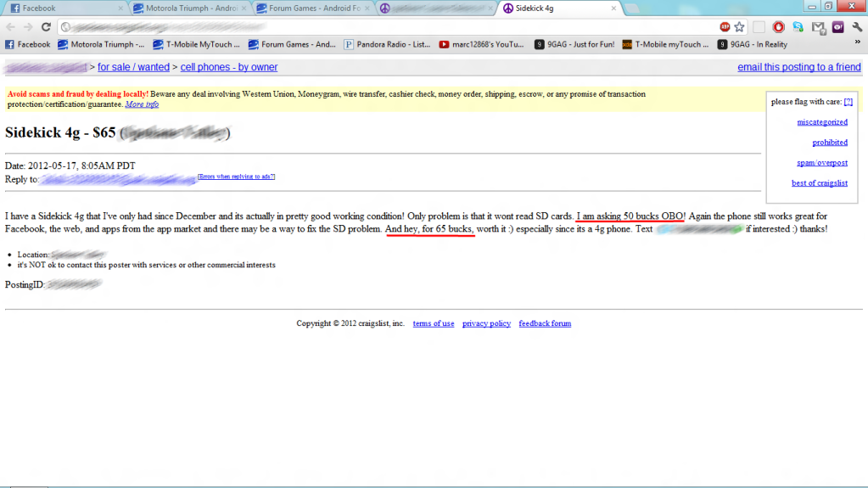Switch to the Facebook tab
The image size is (868, 488).
(x=59, y=8)
